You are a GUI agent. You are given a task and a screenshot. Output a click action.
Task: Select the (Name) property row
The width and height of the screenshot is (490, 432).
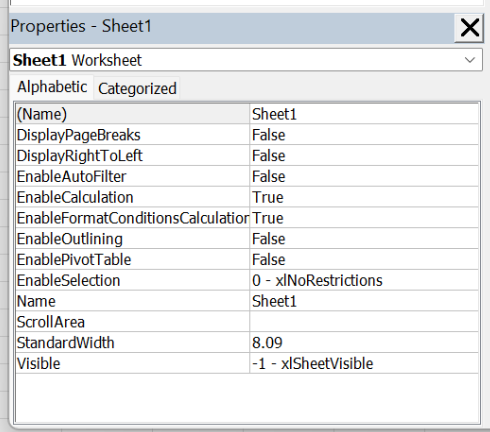[247, 114]
